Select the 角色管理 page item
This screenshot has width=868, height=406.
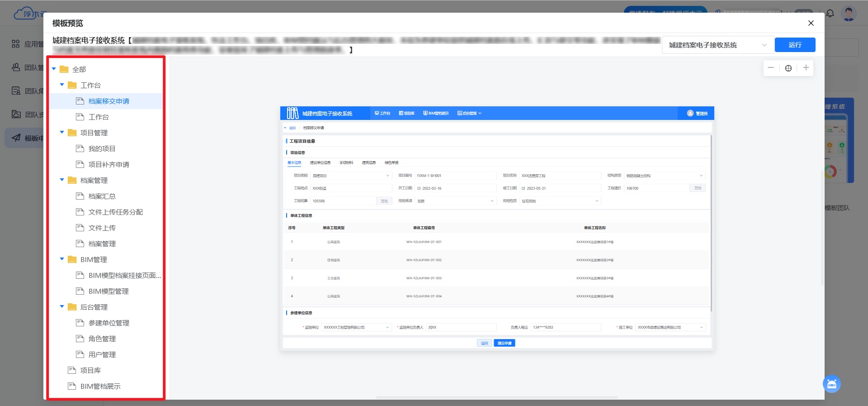[102, 339]
